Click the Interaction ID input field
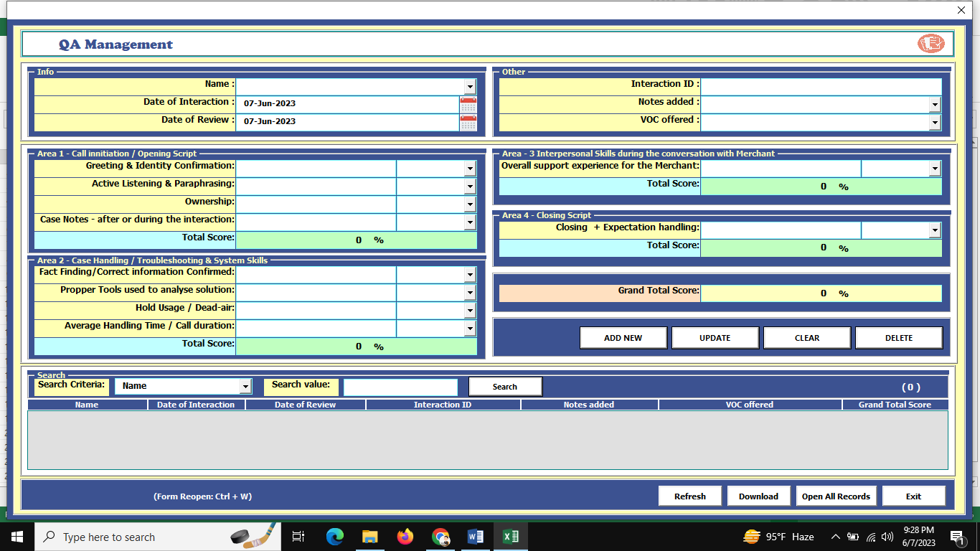980x551 pixels. 820,87
